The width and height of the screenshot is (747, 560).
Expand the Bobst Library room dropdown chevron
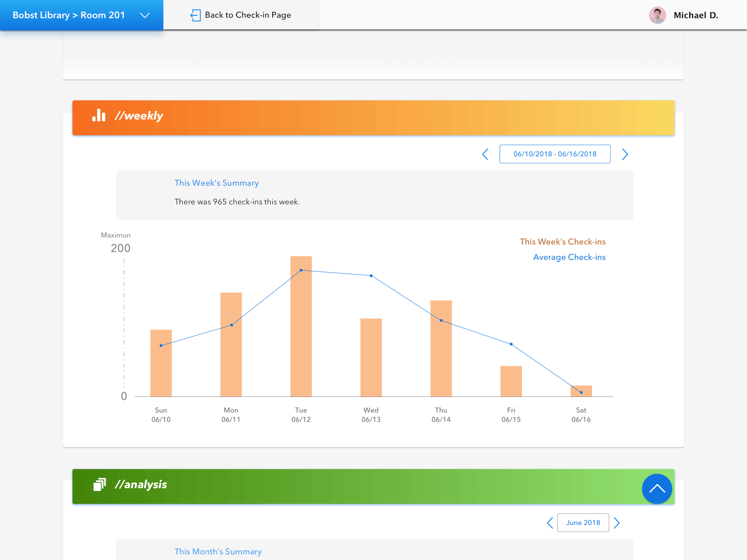(x=145, y=16)
